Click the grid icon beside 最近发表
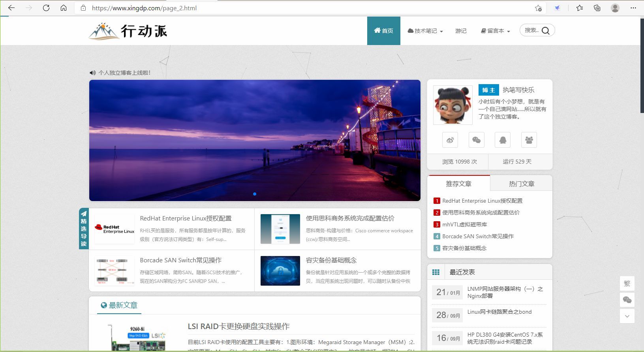Viewport: 644px width, 352px height. click(436, 272)
